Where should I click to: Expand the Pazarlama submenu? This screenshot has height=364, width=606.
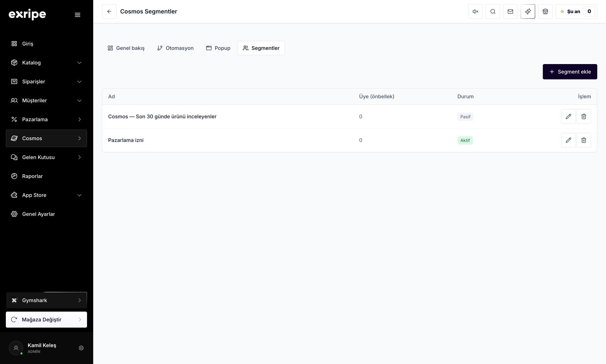pos(46,119)
